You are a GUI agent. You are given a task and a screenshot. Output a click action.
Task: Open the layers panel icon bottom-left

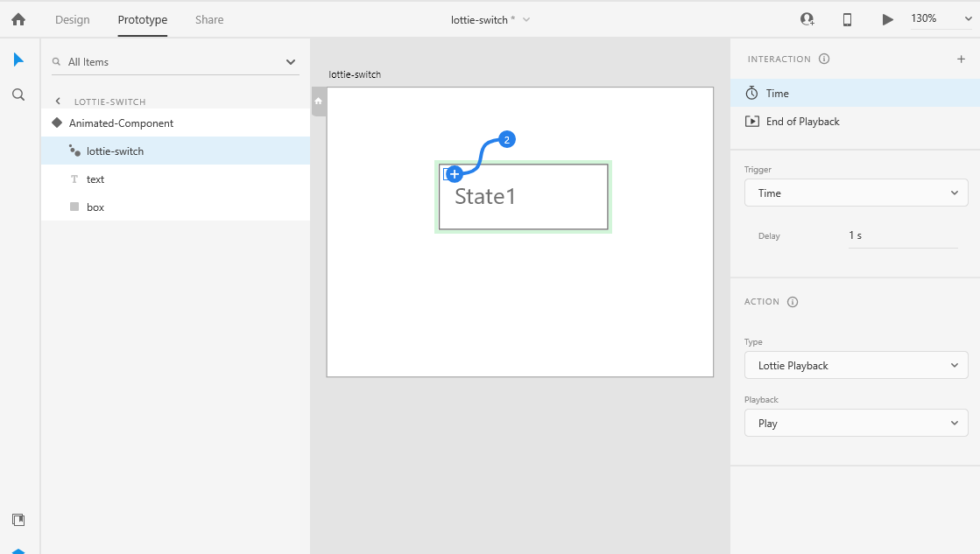pos(18,519)
